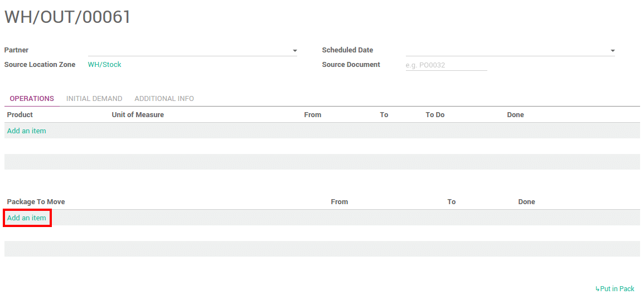644x299 pixels.
Task: Open the WH/Stock source location link
Action: [105, 65]
